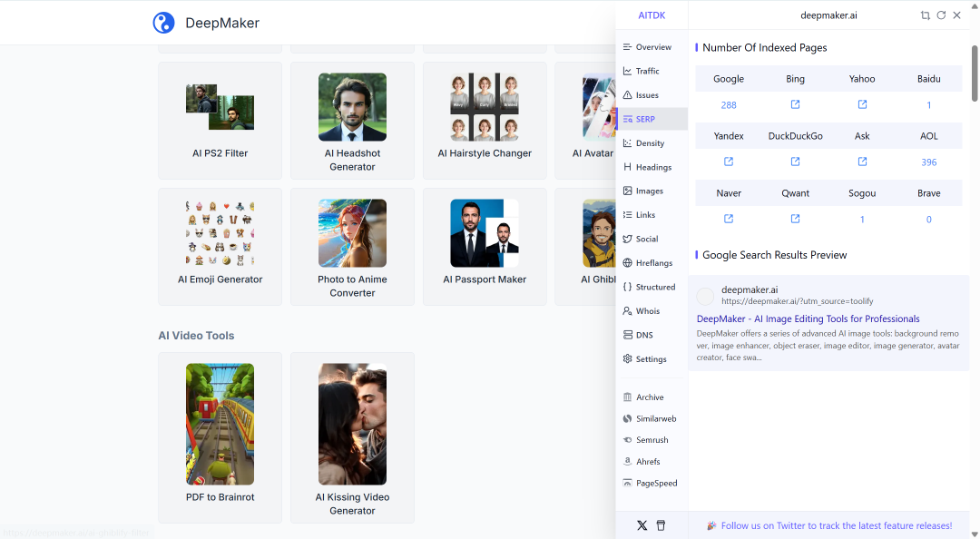Select the SERP sidebar item

click(x=652, y=119)
